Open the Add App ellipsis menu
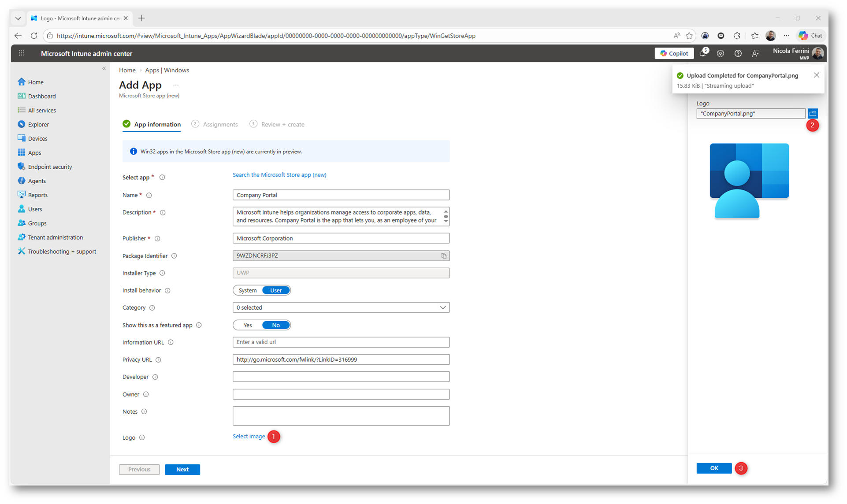The height and width of the screenshot is (504, 847). [x=176, y=85]
